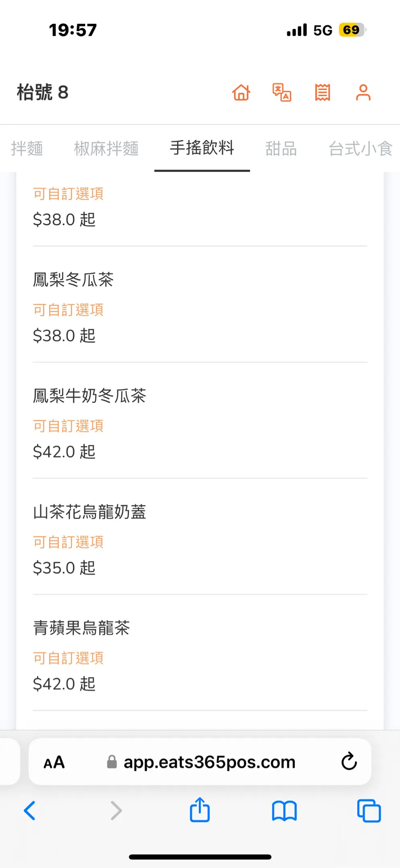400x868 pixels.
Task: Open the order receipt icon
Action: pyautogui.click(x=322, y=92)
